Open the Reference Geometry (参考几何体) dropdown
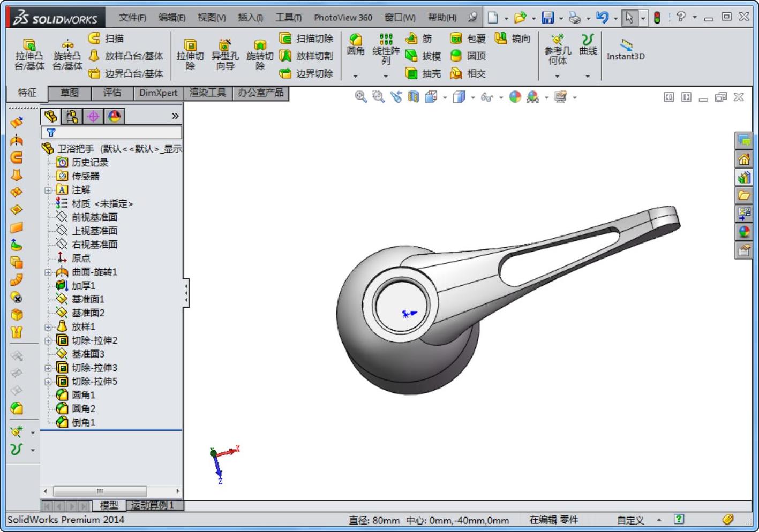759x532 pixels. coord(557,77)
